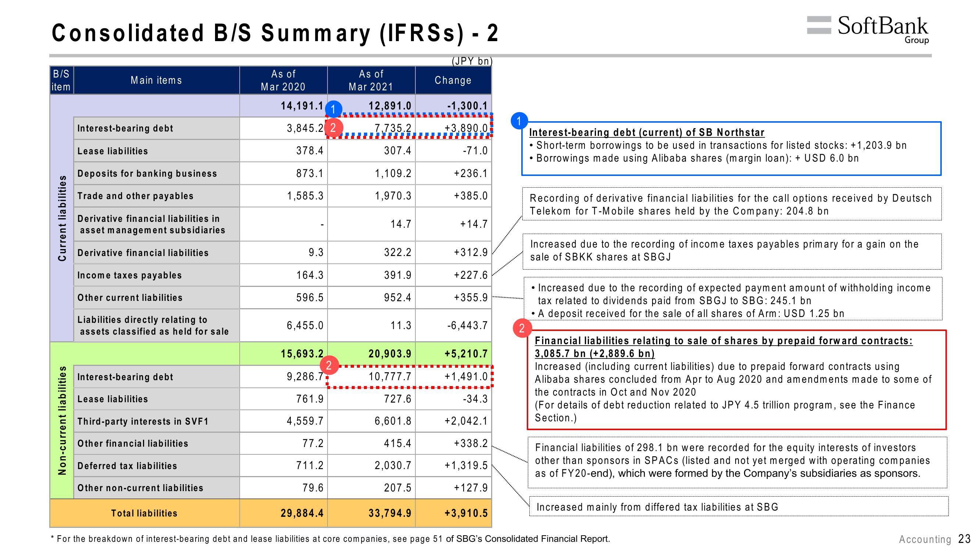Click the 'Change' column header

453,80
